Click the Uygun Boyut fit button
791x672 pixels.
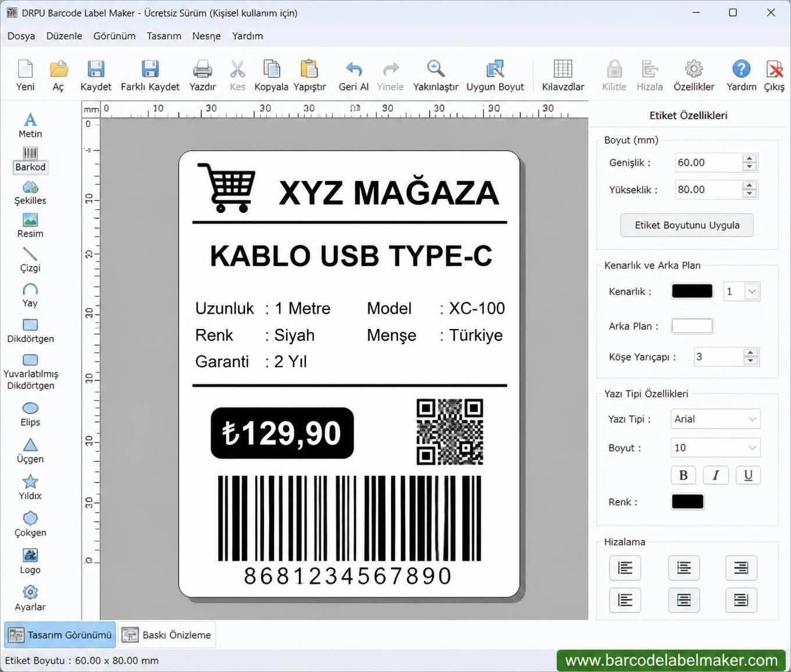495,76
